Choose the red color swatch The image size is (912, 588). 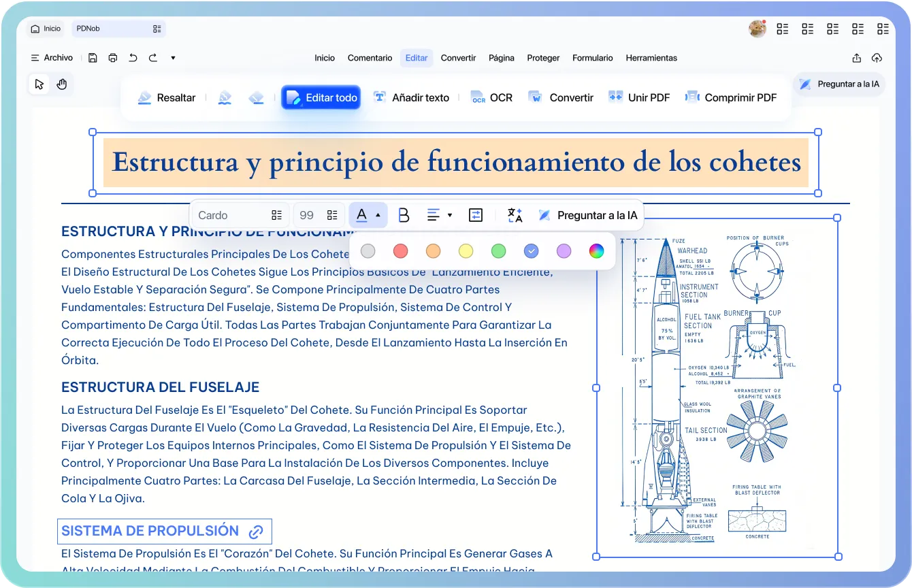tap(400, 251)
